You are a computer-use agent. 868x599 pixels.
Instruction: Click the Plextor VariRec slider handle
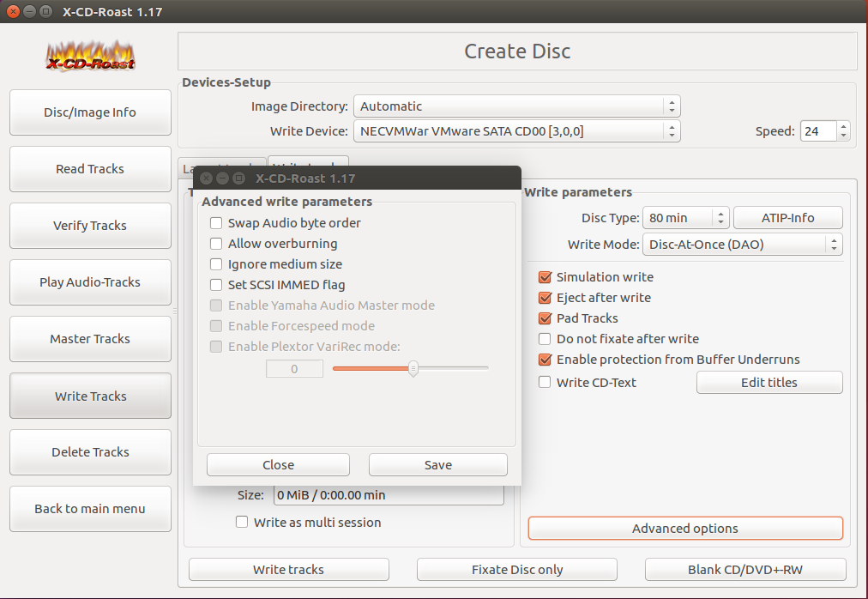[413, 368]
